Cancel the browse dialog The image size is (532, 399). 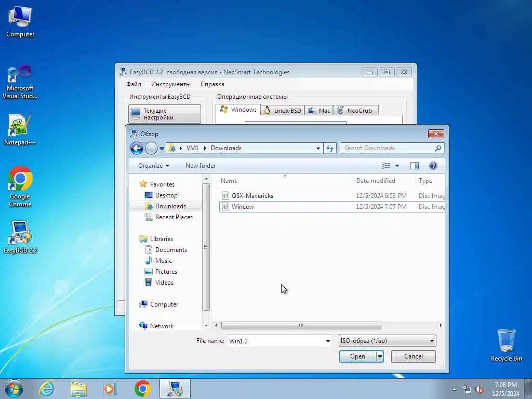[413, 356]
